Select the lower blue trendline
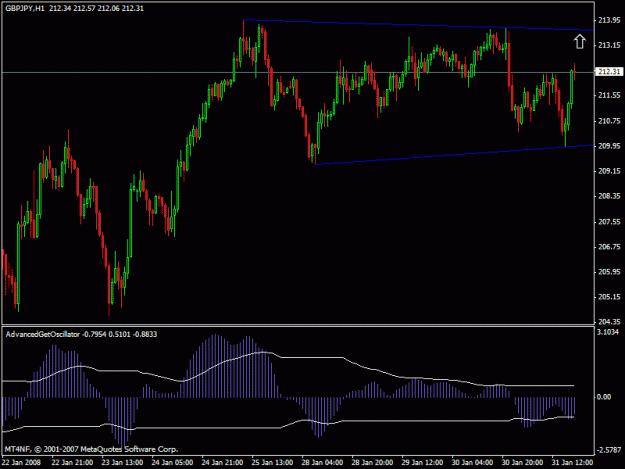The width and height of the screenshot is (625, 469). coord(454,155)
